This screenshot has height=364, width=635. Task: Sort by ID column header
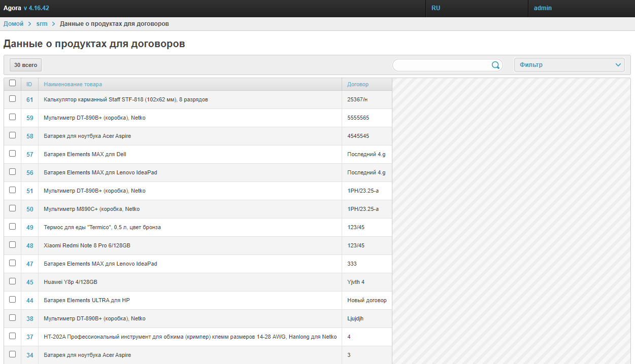(29, 84)
